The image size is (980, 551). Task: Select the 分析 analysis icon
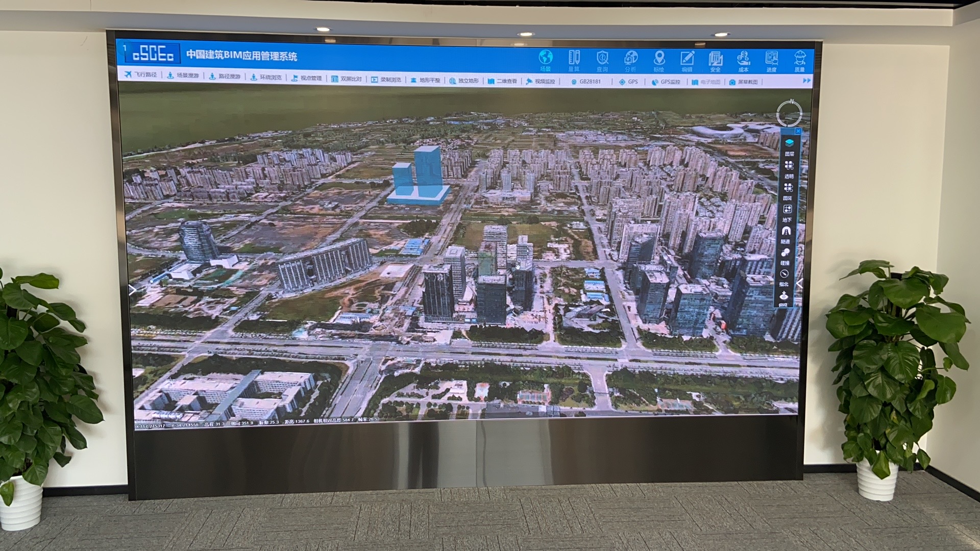click(631, 59)
